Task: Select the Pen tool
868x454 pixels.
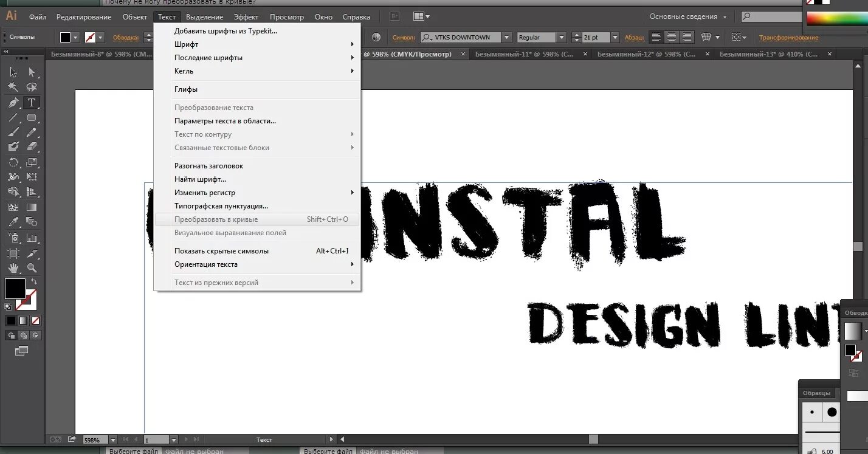Action: [13, 102]
